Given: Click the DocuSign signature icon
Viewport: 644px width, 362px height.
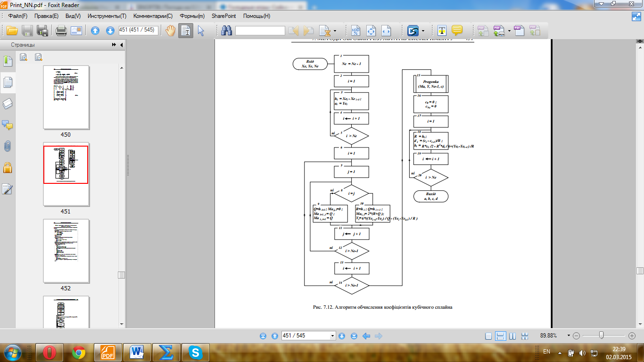Looking at the screenshot, I should [413, 31].
